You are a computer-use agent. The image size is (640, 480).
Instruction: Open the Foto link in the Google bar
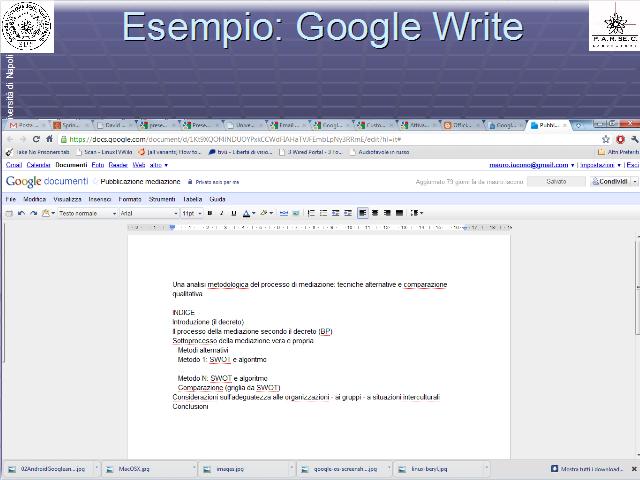98,165
